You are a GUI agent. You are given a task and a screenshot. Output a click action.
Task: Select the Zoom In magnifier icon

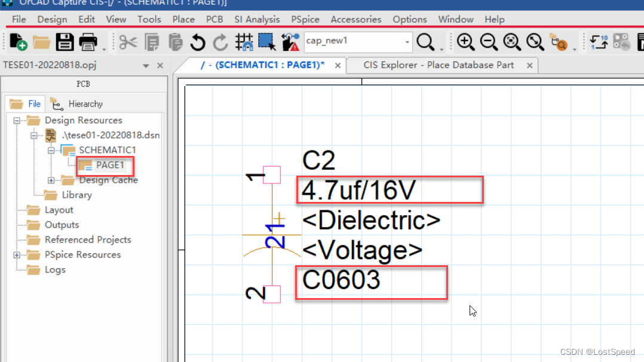pyautogui.click(x=465, y=42)
